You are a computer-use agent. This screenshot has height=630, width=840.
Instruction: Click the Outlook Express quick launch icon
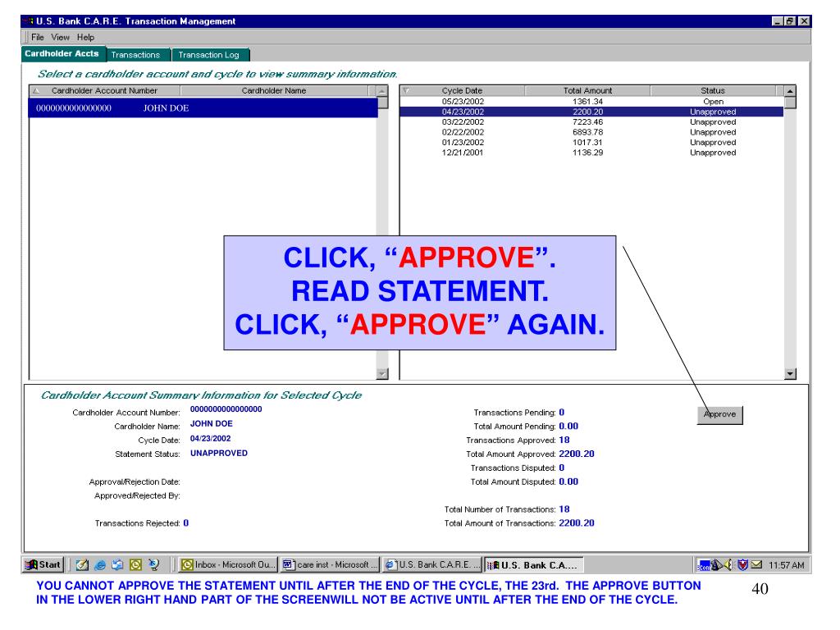click(117, 564)
